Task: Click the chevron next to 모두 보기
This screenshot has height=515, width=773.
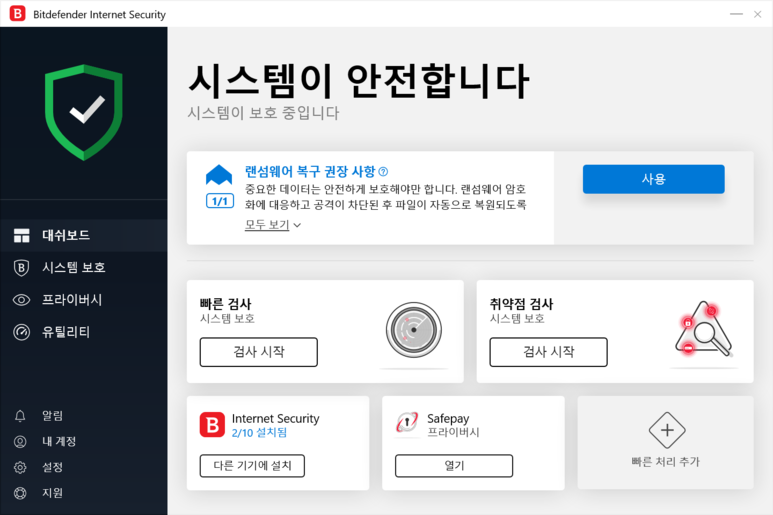Action: coord(297,225)
